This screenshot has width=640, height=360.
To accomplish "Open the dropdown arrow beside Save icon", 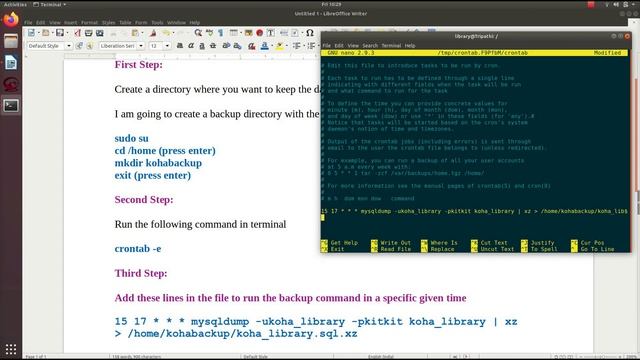I will click(67, 33).
